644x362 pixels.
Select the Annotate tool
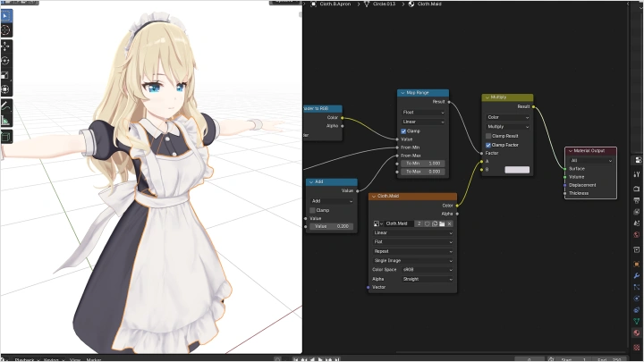(6, 105)
